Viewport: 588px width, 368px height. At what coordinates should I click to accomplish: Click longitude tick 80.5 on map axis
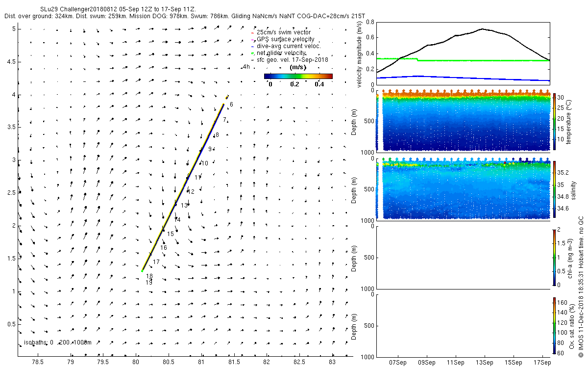pyautogui.click(x=169, y=363)
